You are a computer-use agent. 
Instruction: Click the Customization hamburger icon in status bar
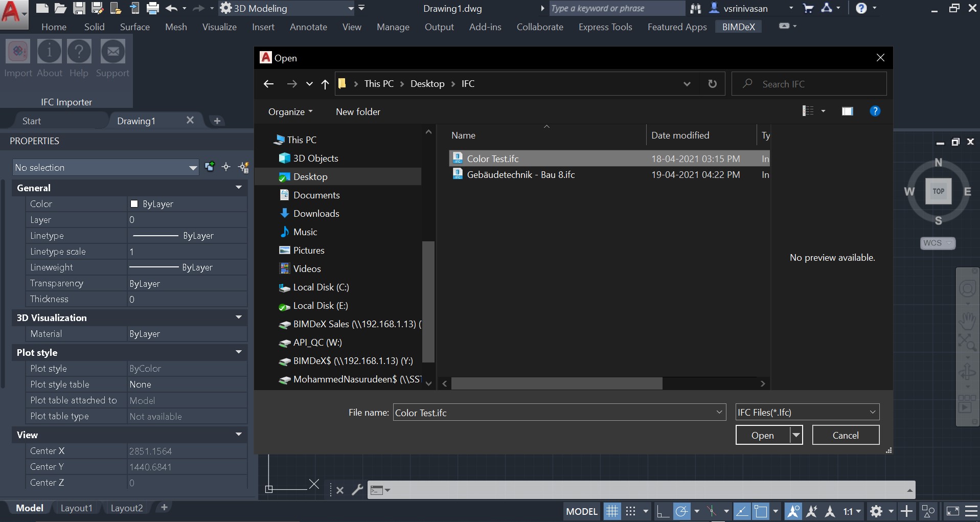pos(971,511)
